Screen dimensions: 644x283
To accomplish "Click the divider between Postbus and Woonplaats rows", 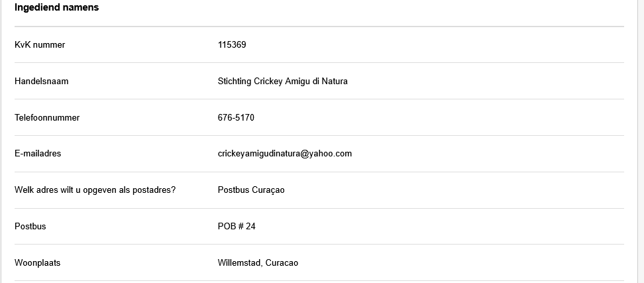I will (319, 245).
